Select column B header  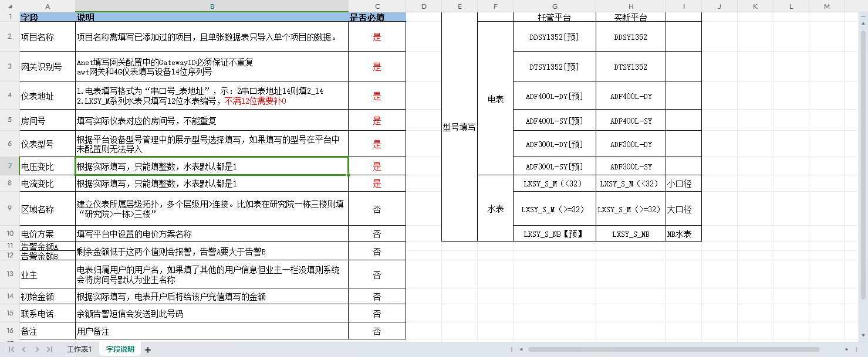[x=212, y=6]
